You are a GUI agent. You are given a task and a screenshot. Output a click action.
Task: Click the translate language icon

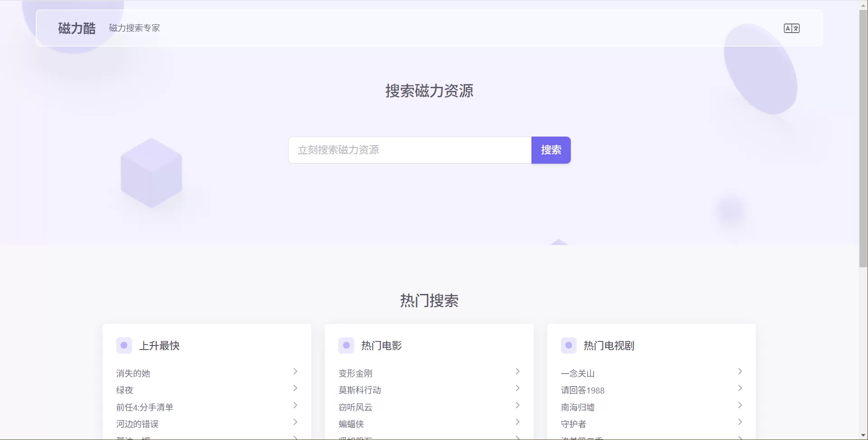pos(792,28)
